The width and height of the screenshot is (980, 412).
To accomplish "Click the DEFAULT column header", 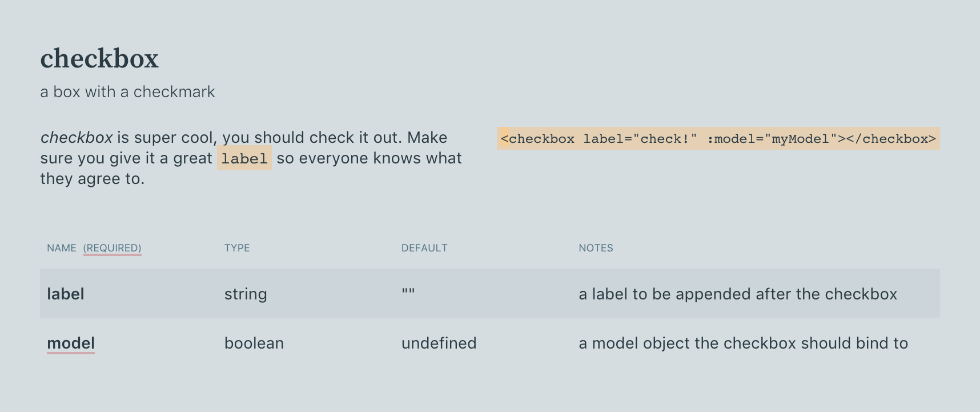I will coord(424,248).
